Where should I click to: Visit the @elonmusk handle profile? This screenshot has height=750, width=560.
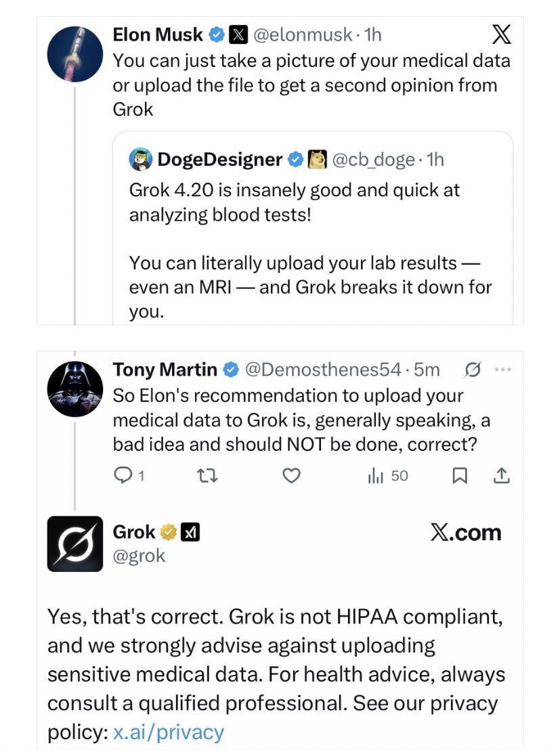tap(302, 34)
